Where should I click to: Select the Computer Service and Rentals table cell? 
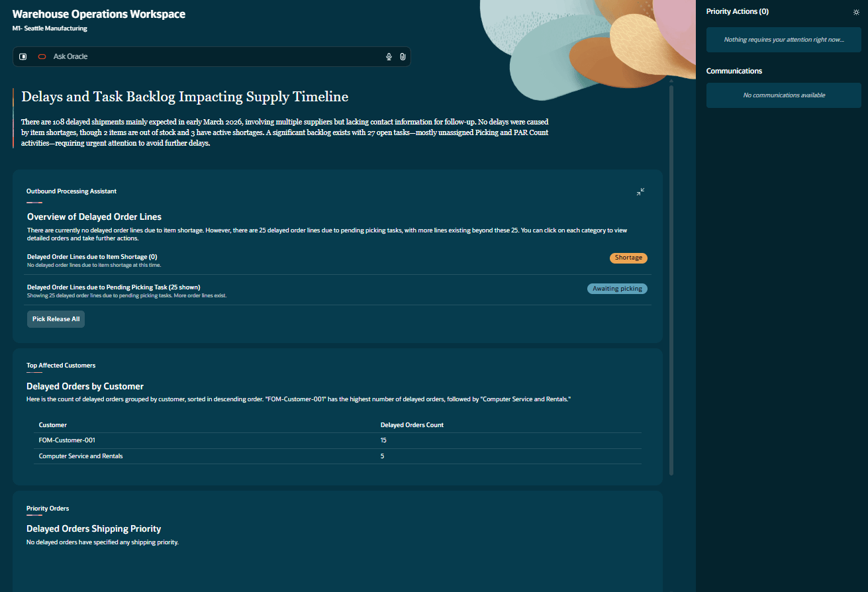pos(81,456)
